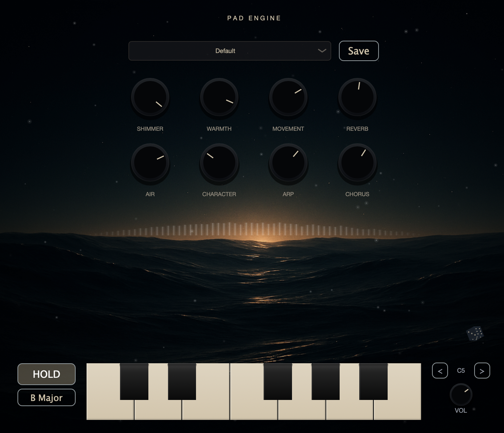
Task: Step octave up with right arrow button
Action: tap(482, 371)
